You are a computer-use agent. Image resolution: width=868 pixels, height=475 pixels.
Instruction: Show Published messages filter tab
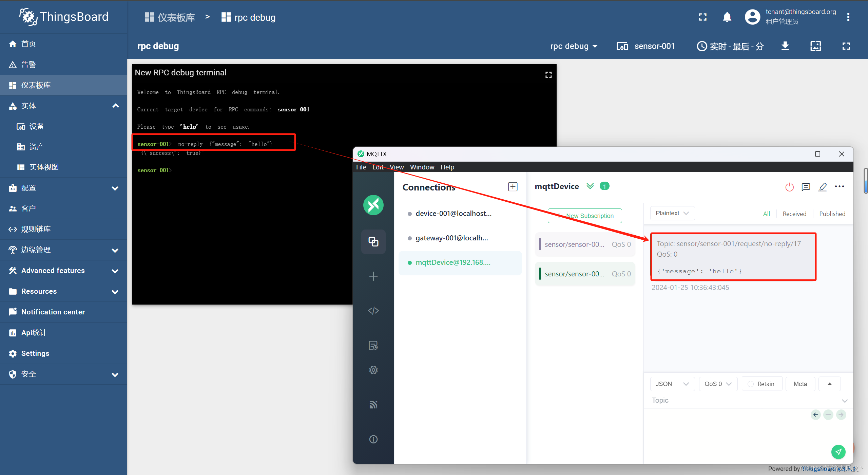[832, 214]
